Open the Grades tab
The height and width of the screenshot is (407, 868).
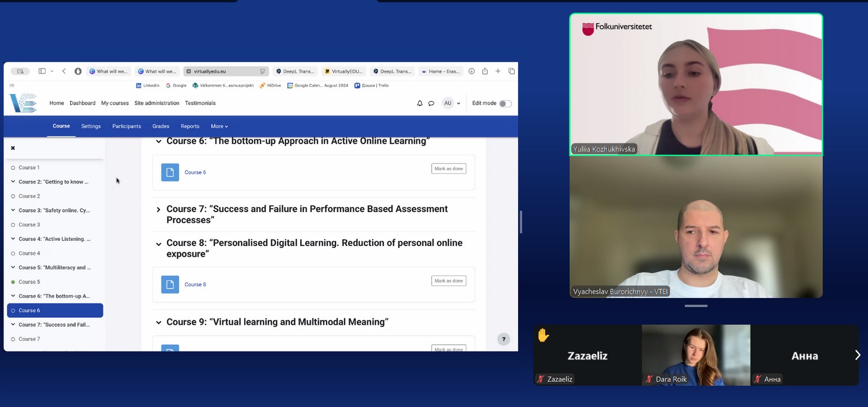(x=160, y=127)
